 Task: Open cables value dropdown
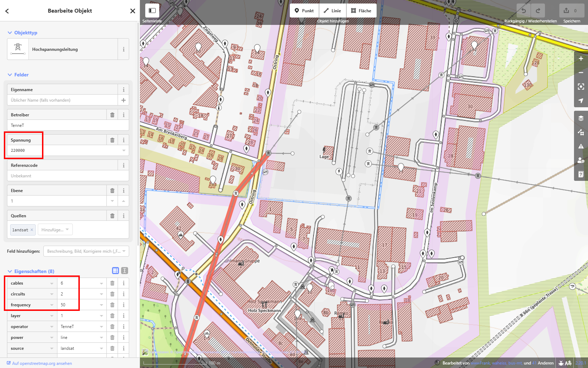coord(101,283)
